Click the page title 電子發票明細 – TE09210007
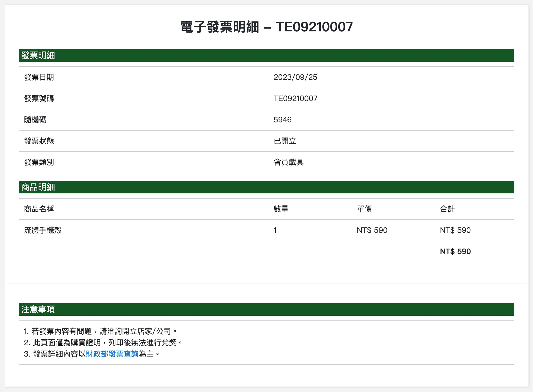The image size is (533, 392). click(266, 27)
